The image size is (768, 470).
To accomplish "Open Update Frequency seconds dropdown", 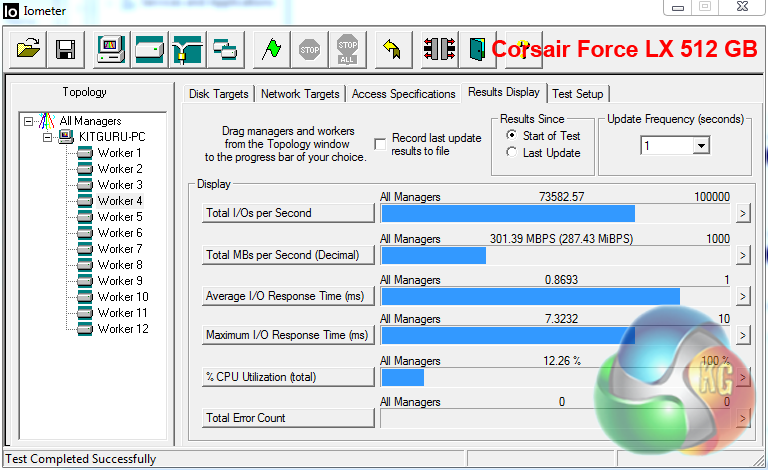I will pyautogui.click(x=701, y=146).
